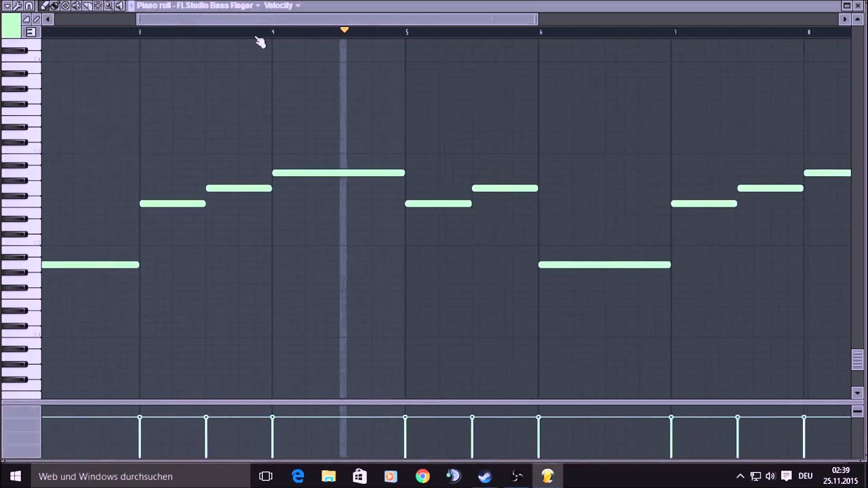
Task: Open Task View in the taskbar
Action: pyautogui.click(x=266, y=476)
